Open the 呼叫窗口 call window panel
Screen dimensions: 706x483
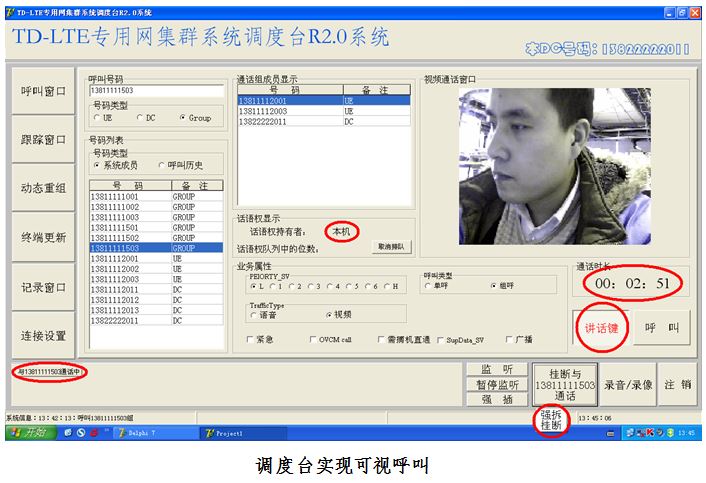[44, 91]
